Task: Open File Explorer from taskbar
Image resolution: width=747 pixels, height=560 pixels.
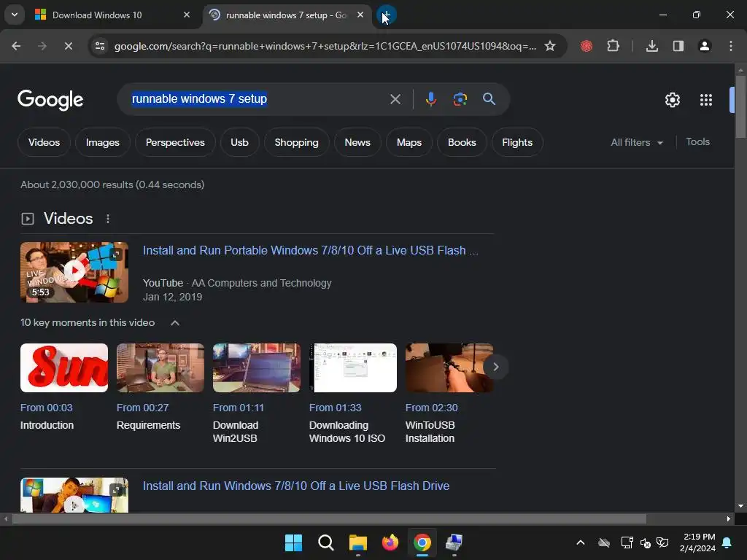Action: tap(357, 542)
